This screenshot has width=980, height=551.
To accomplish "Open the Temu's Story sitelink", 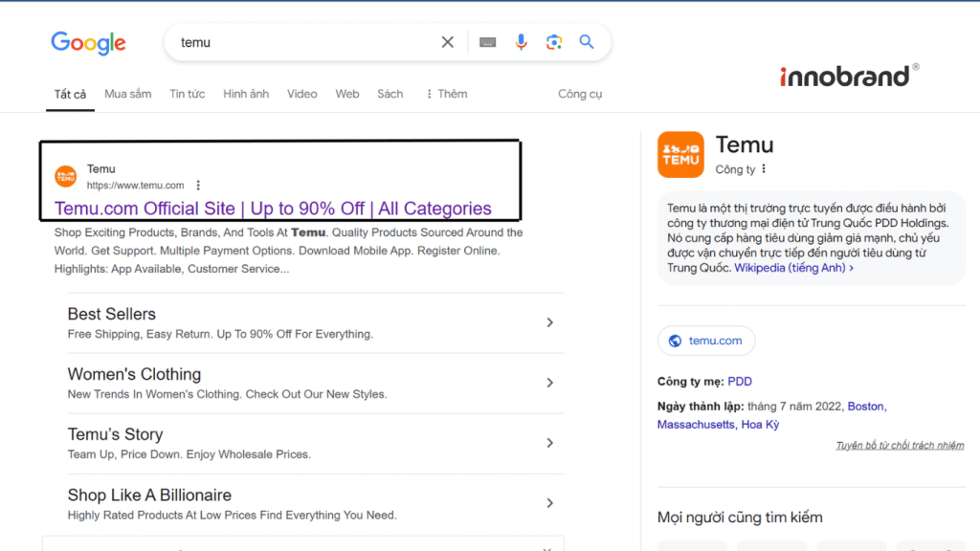I will coord(115,434).
